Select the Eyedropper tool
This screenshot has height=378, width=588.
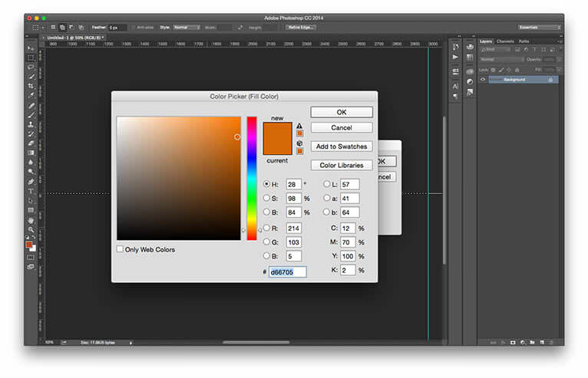click(x=31, y=95)
